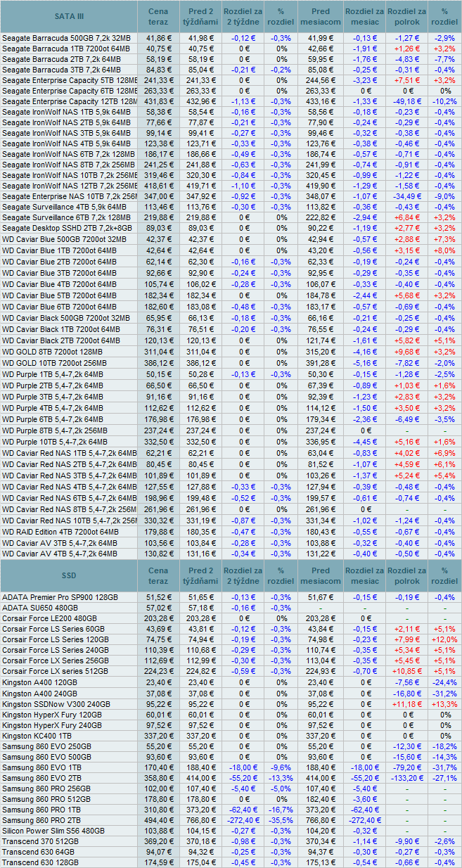The width and height of the screenshot is (462, 868).
Task: Select WD Caviar Black 1TB 7200ot 64MB name
Action: (x=61, y=328)
